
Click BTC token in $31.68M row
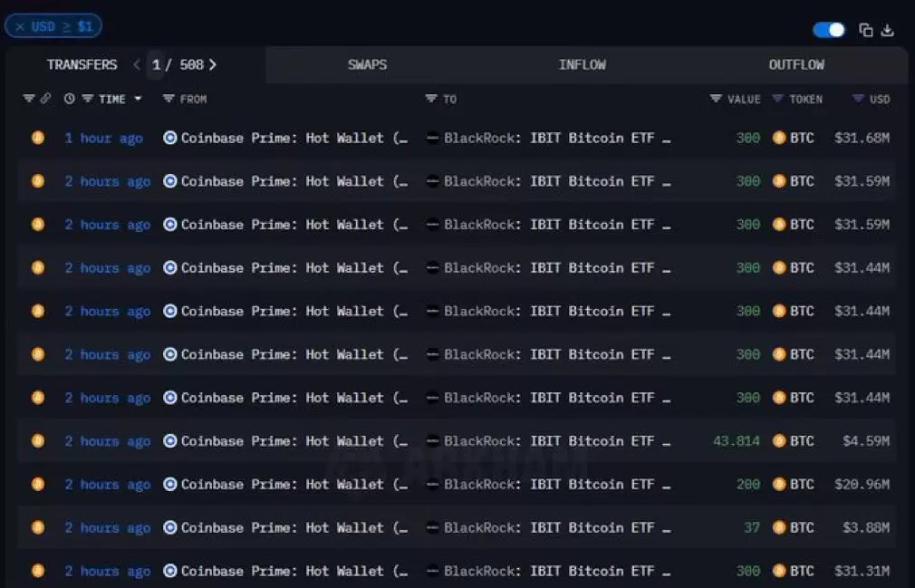click(802, 139)
